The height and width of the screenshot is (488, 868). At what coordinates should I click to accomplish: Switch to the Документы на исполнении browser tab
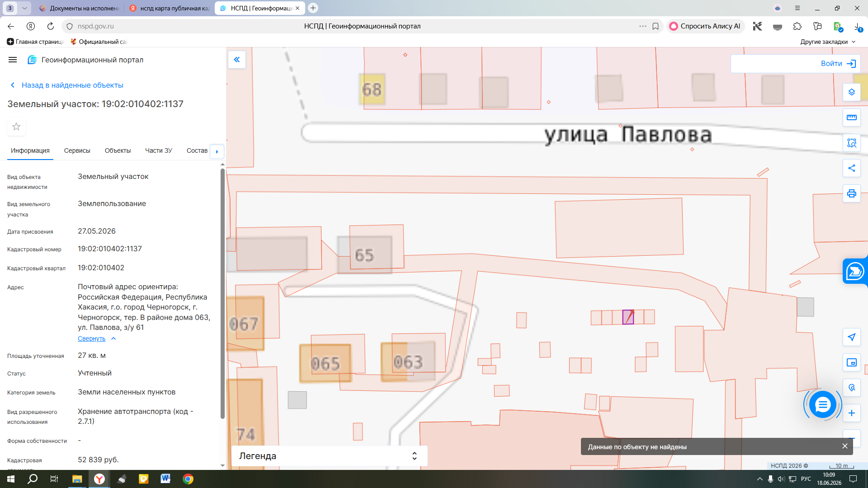click(79, 8)
